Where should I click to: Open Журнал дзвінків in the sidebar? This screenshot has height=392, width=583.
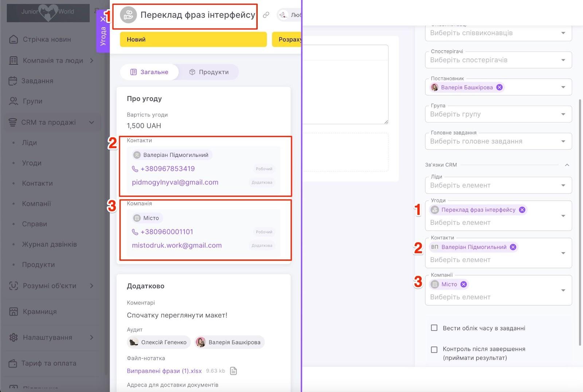[x=50, y=244]
